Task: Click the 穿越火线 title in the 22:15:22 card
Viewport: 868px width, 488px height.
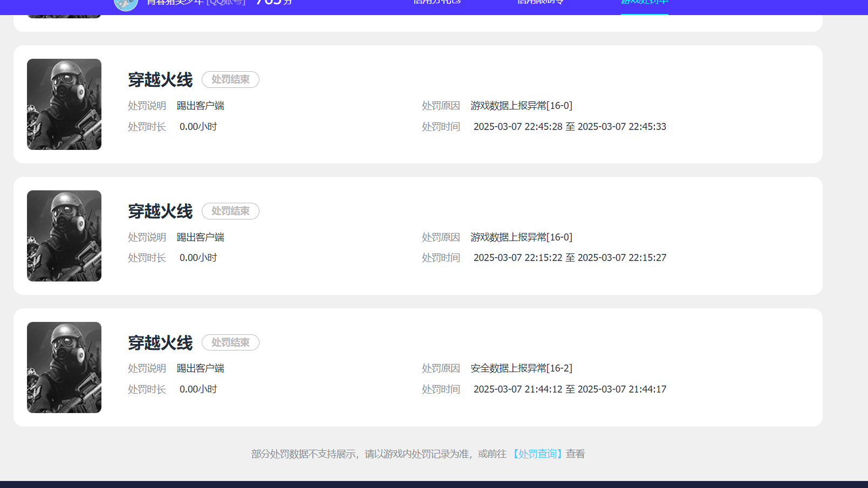Action: (x=160, y=211)
